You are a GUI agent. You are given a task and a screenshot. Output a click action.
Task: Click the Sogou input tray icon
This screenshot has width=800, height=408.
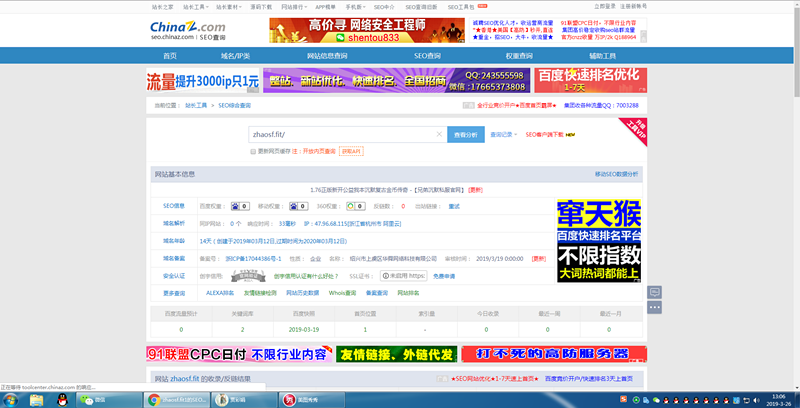coord(623,400)
